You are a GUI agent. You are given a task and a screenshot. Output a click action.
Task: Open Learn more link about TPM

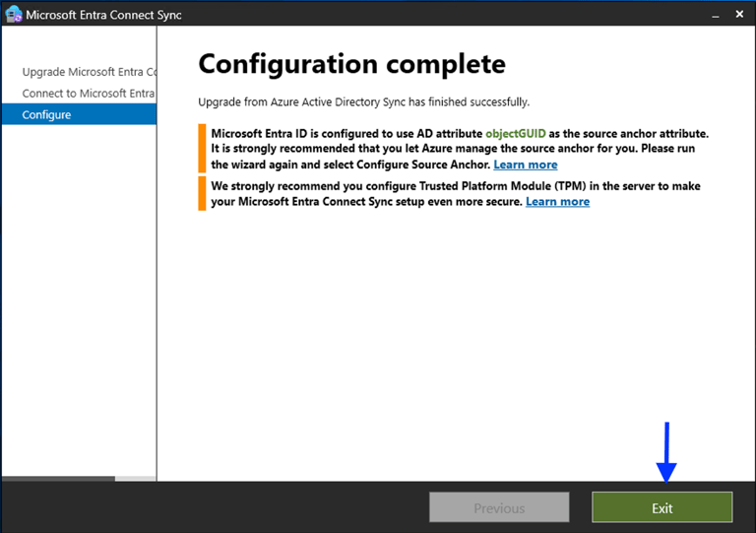click(x=557, y=202)
